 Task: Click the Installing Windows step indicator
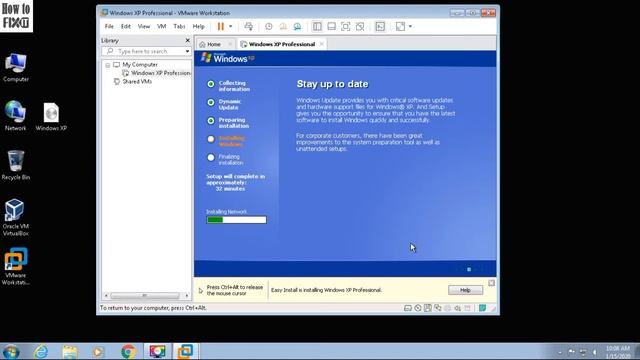(x=211, y=139)
